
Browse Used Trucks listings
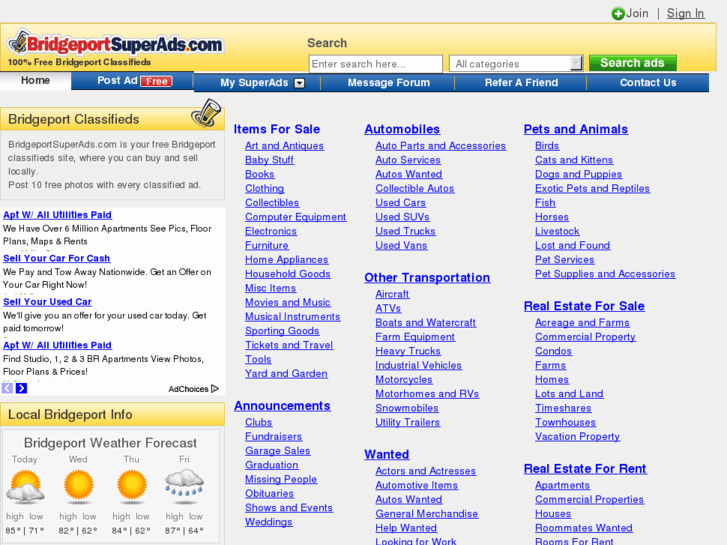coord(405,231)
